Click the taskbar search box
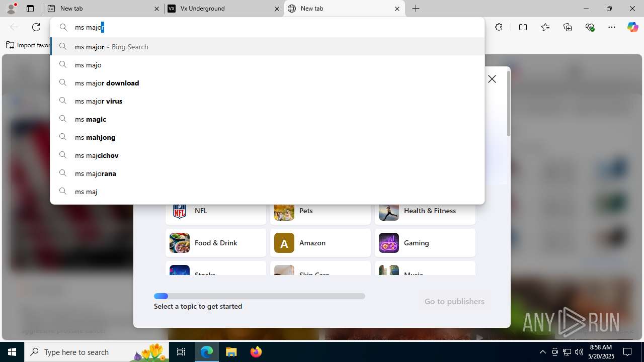The image size is (644, 362). pos(98,352)
